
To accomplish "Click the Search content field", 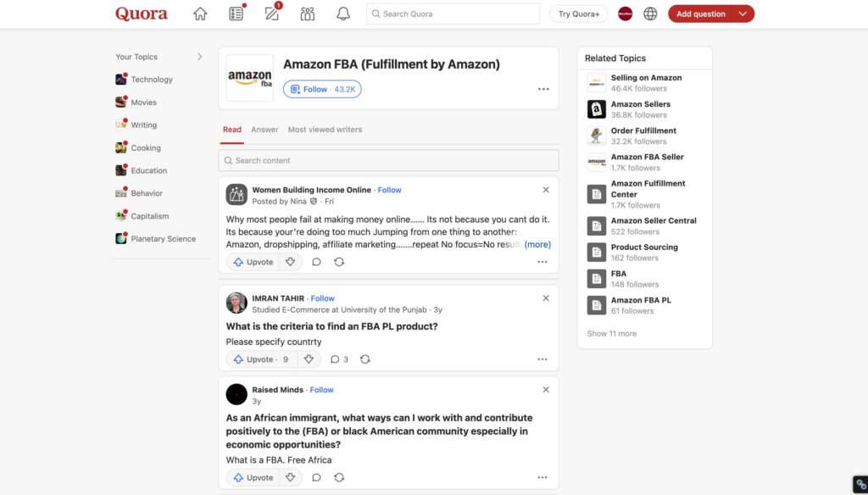I will (x=388, y=160).
